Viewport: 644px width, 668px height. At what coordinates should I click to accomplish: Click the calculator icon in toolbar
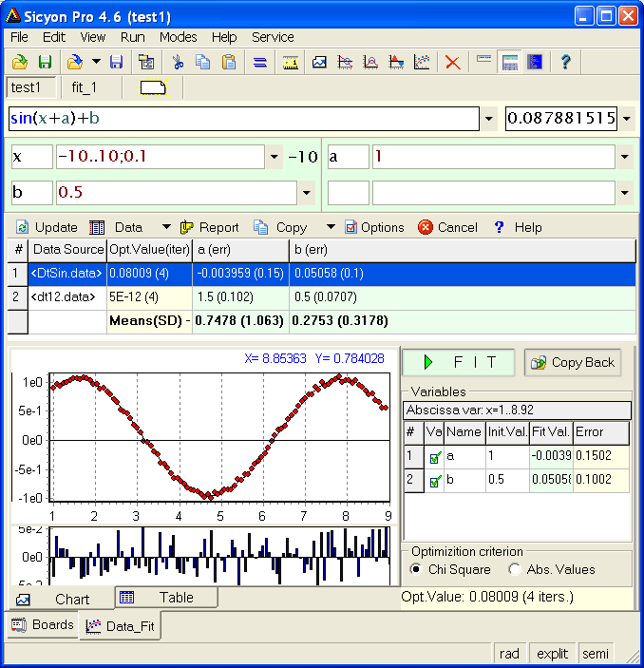(510, 62)
